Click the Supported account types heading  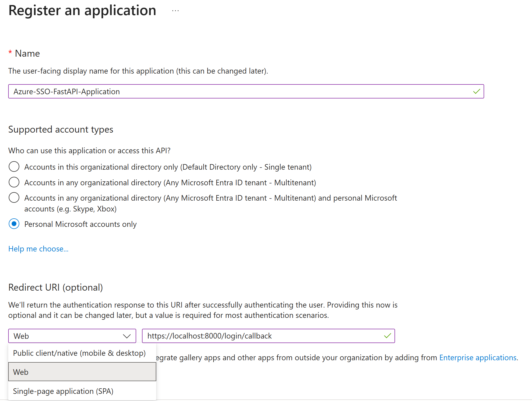pyautogui.click(x=61, y=129)
